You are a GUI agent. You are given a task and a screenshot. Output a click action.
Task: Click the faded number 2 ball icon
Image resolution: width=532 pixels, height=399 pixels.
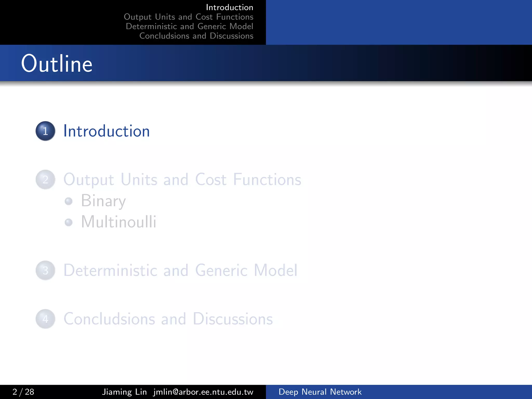(45, 180)
